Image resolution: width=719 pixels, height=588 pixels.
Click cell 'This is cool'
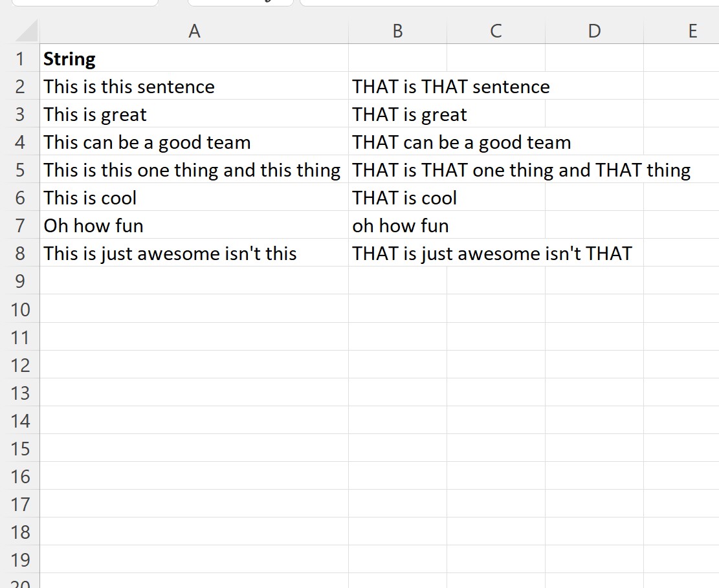click(x=194, y=197)
